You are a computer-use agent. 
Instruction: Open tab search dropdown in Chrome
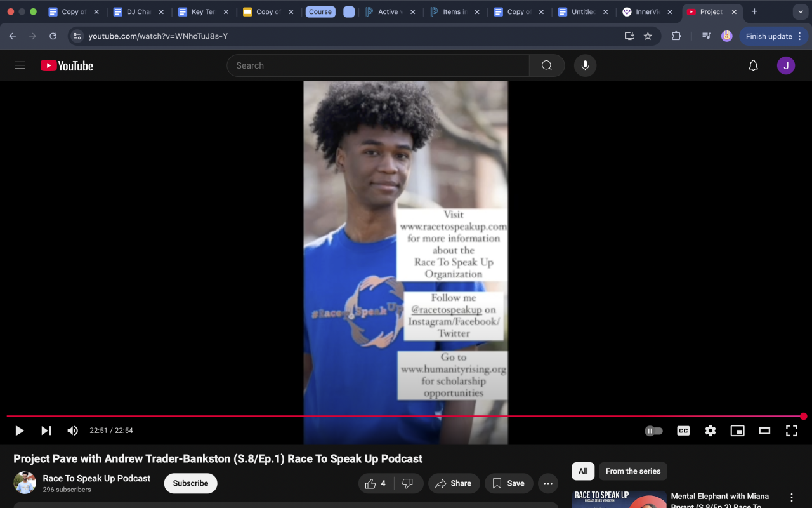pyautogui.click(x=799, y=12)
